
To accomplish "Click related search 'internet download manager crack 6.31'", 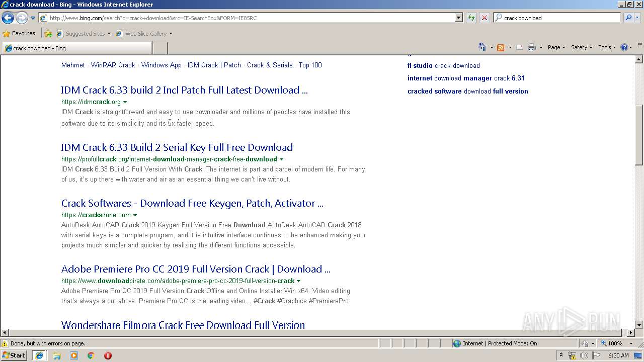I will tap(466, 78).
